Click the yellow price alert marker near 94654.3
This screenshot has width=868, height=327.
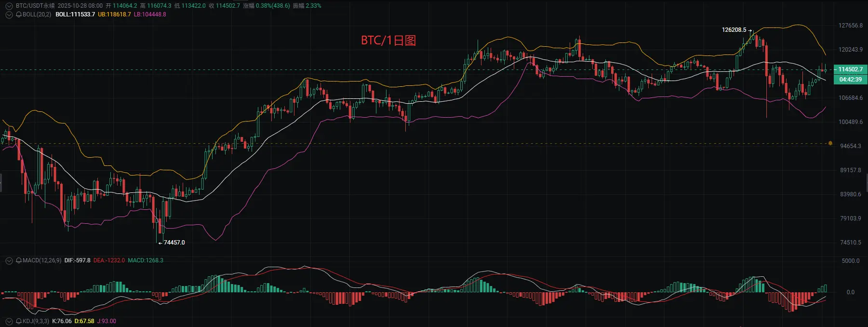830,143
